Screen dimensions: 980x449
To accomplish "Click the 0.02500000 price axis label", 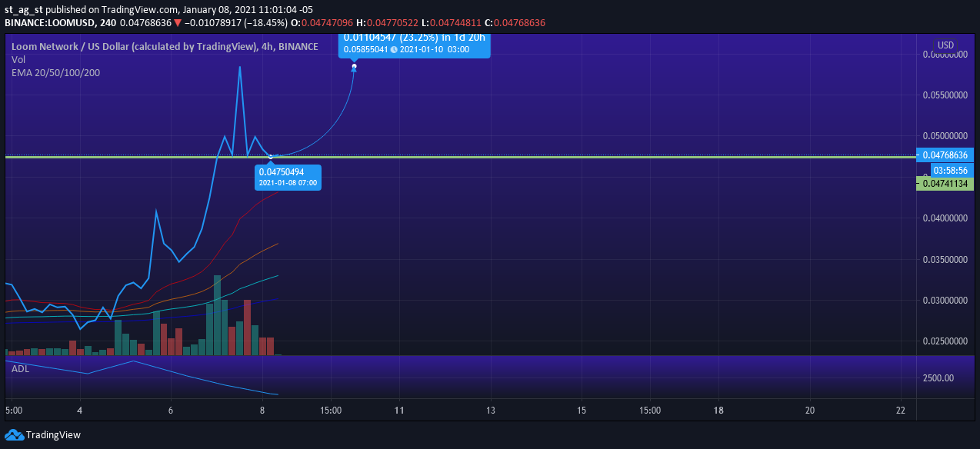I will click(945, 341).
